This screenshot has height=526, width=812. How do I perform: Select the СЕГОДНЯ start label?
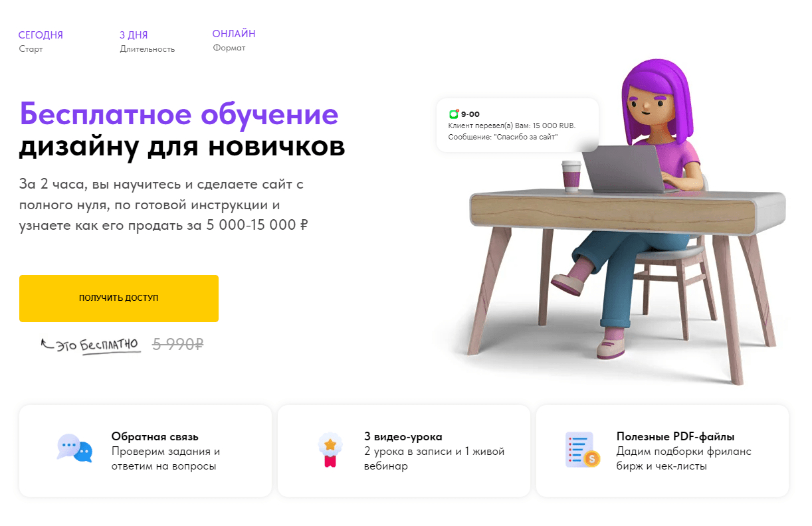[x=41, y=35]
